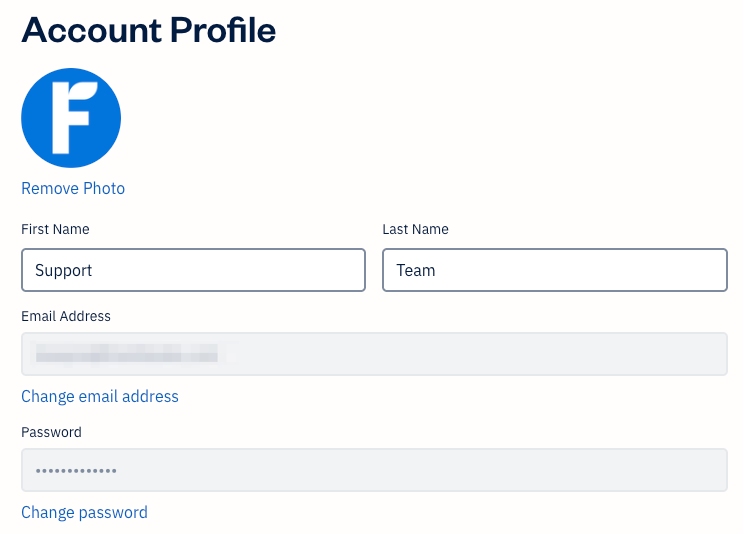Place cursor on the text 'Team'
Screen dimensions: 743x534
click(415, 271)
